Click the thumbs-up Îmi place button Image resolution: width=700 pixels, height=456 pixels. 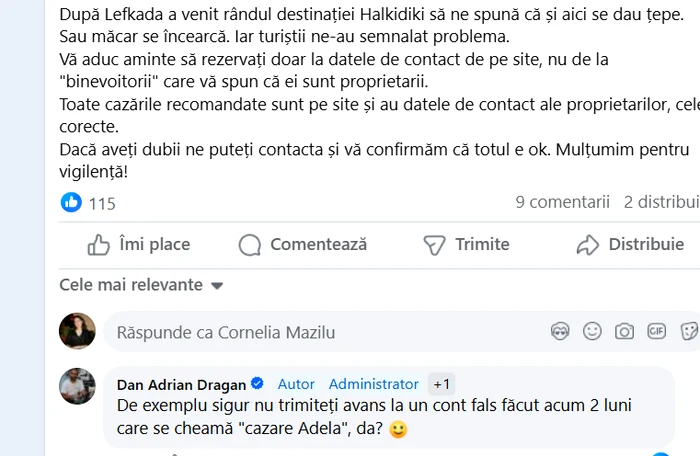(x=139, y=245)
